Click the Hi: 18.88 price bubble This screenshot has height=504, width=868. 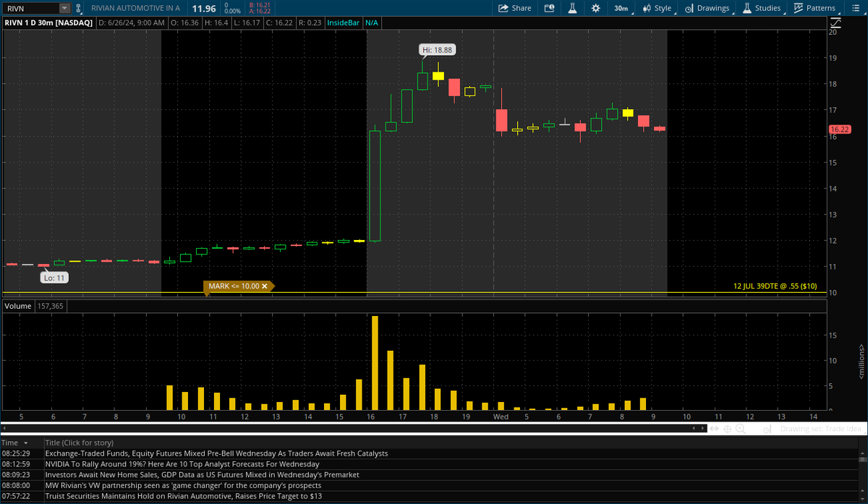click(438, 50)
